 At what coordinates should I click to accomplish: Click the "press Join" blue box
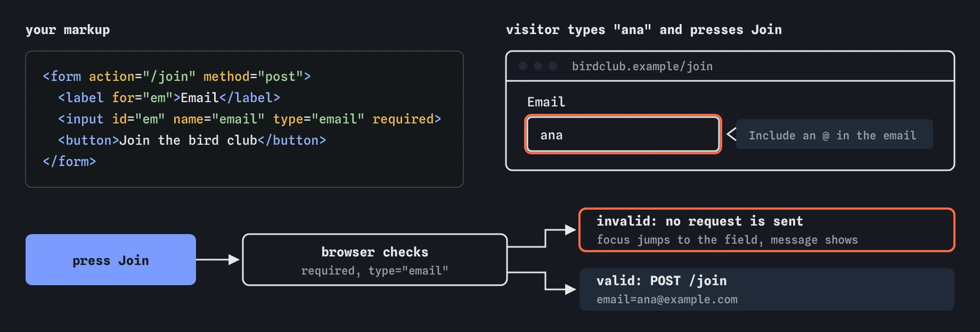tap(111, 260)
